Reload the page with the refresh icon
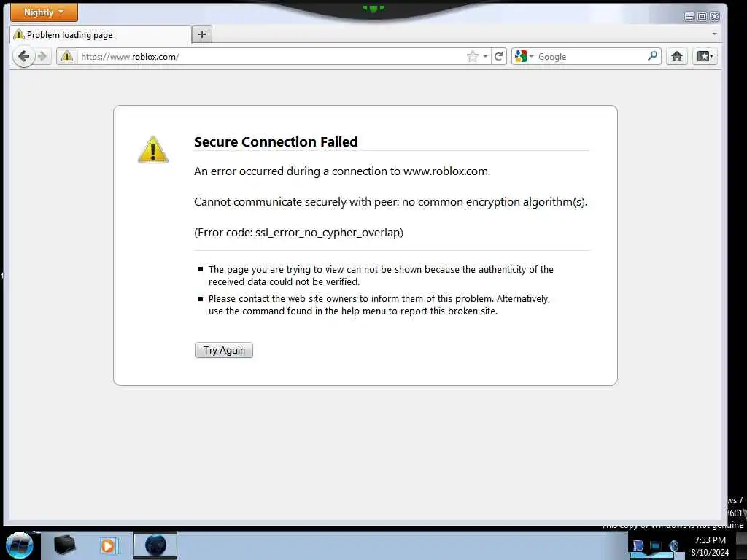Image resolution: width=747 pixels, height=560 pixels. click(499, 57)
